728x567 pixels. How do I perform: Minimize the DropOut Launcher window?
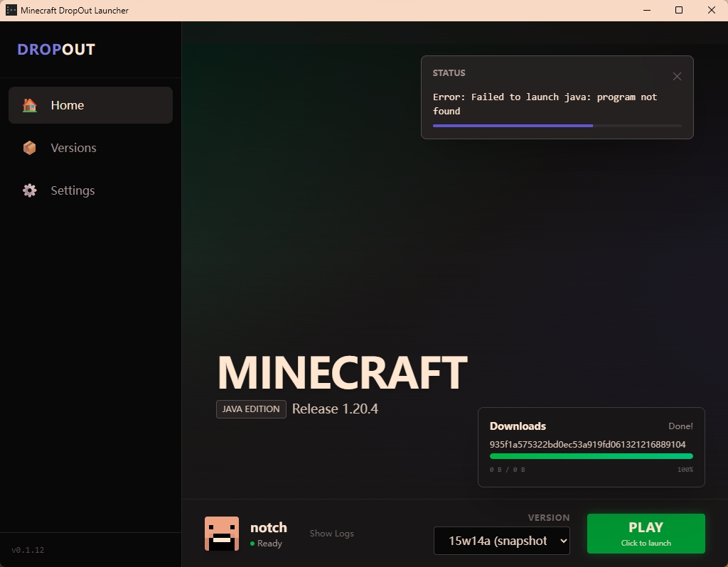click(646, 10)
